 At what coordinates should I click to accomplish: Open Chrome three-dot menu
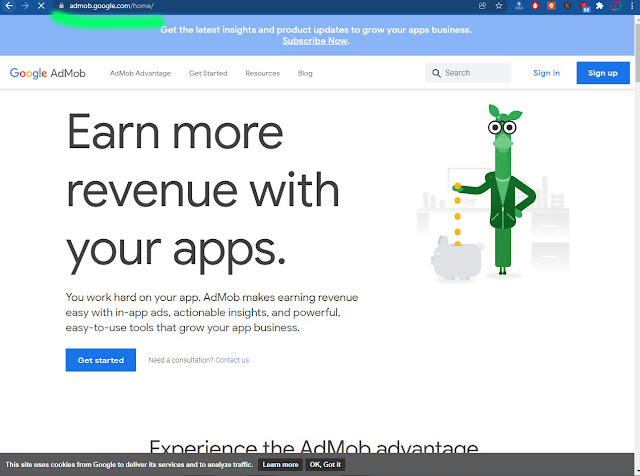pos(632,6)
